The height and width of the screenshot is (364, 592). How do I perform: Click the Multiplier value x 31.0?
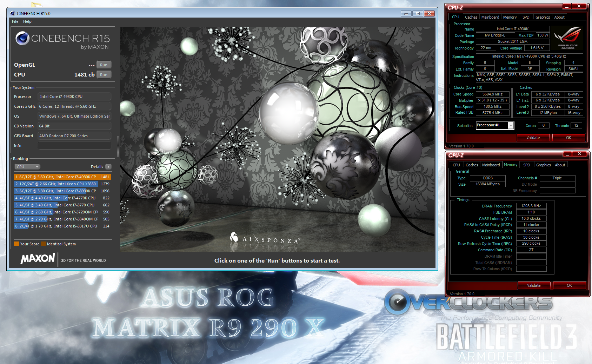point(492,100)
